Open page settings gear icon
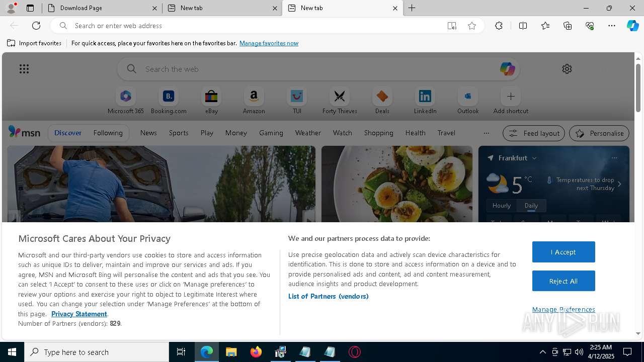This screenshot has width=644, height=362. pos(567,69)
